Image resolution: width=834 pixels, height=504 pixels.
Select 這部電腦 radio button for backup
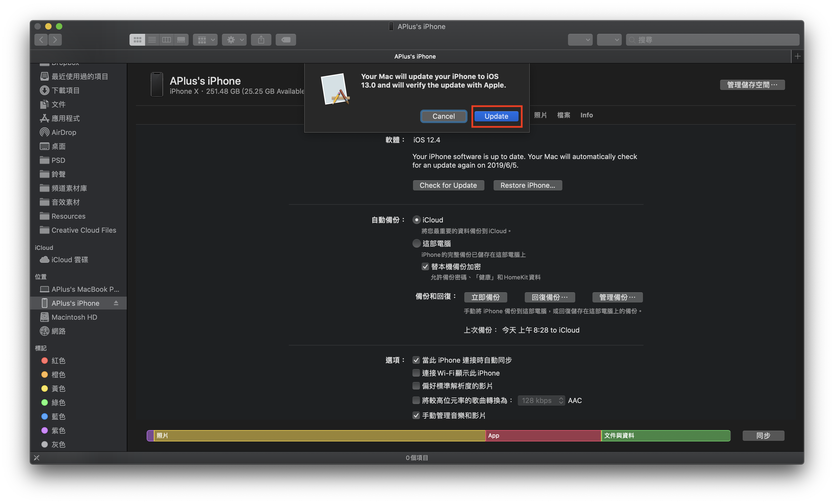(417, 244)
